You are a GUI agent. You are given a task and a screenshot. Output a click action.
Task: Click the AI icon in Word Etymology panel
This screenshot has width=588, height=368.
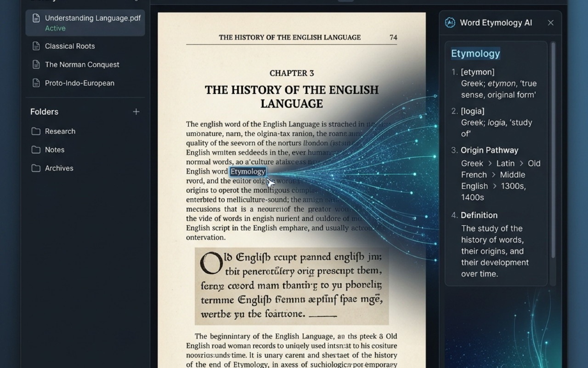(450, 23)
